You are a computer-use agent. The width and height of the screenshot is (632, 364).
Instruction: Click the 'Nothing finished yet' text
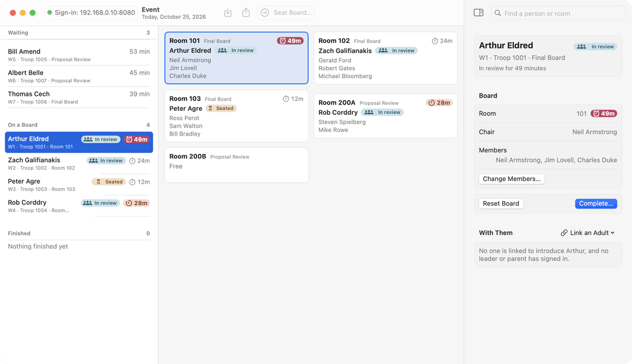tap(38, 246)
